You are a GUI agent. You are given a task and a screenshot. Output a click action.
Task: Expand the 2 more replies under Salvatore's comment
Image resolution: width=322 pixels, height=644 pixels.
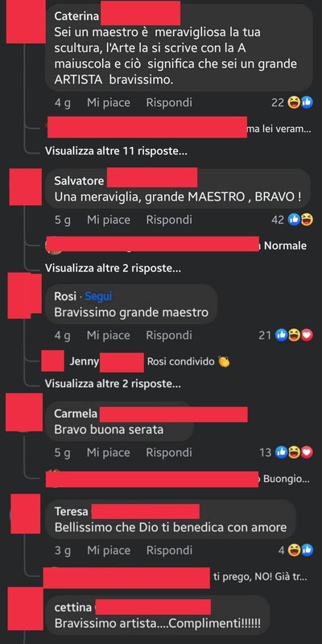[x=113, y=268]
